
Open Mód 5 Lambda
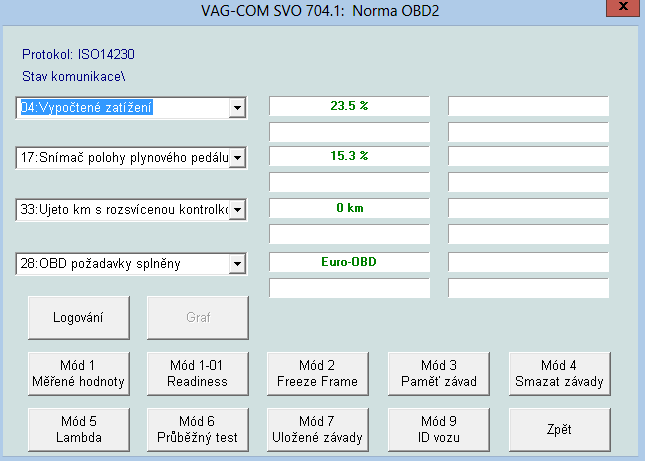[x=79, y=429]
